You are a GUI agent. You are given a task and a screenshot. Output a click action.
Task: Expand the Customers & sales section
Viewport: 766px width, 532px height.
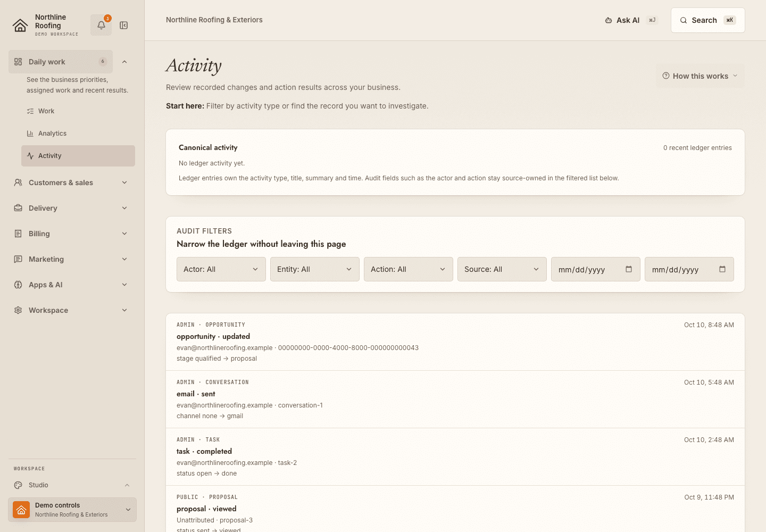pos(71,182)
